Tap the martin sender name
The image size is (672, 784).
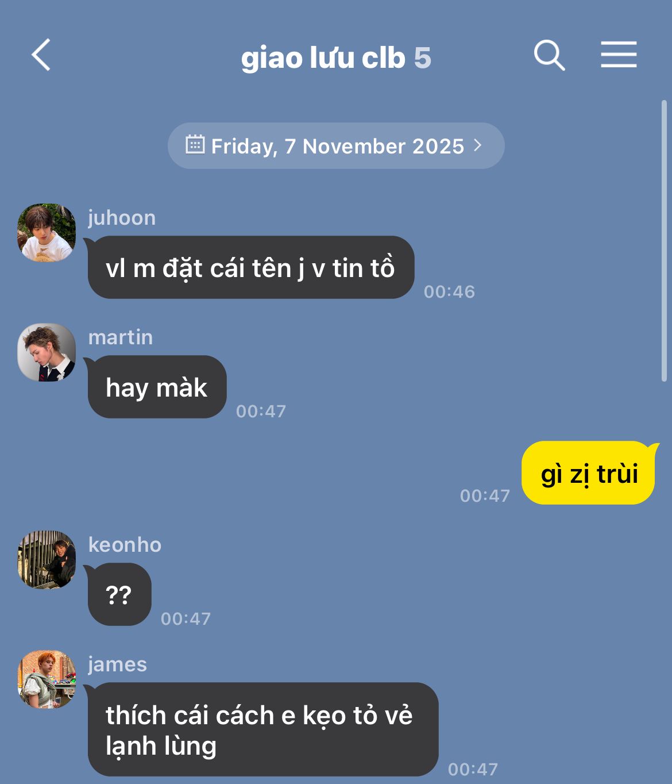point(121,337)
